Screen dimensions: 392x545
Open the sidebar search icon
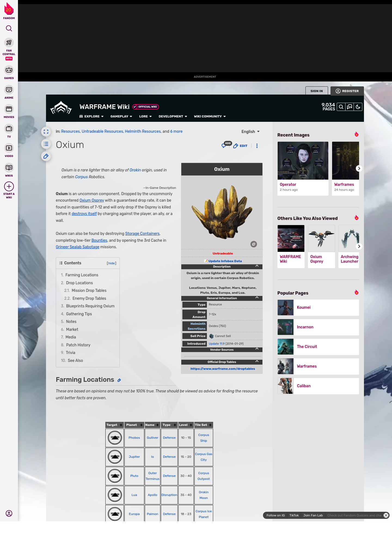[9, 28]
